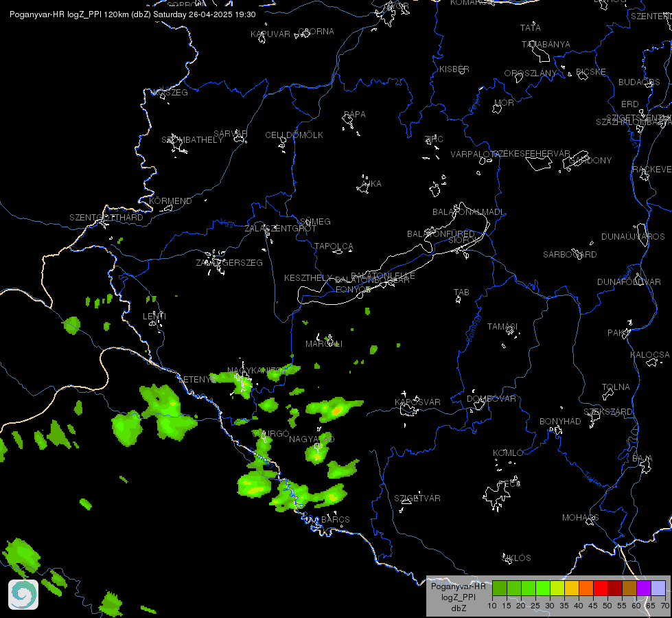Screen dimensions: 672x618
Task: Click the SÜMEG city label
Action: [316, 221]
